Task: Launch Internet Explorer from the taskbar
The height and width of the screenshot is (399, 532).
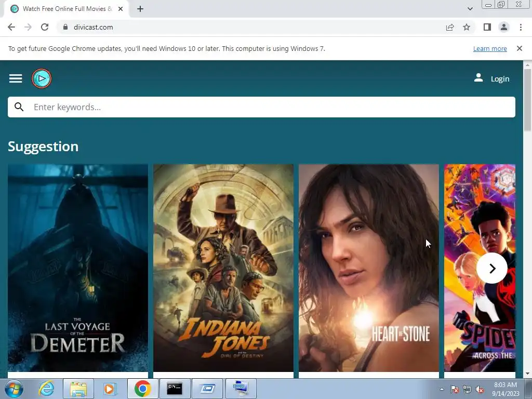Action: click(46, 389)
